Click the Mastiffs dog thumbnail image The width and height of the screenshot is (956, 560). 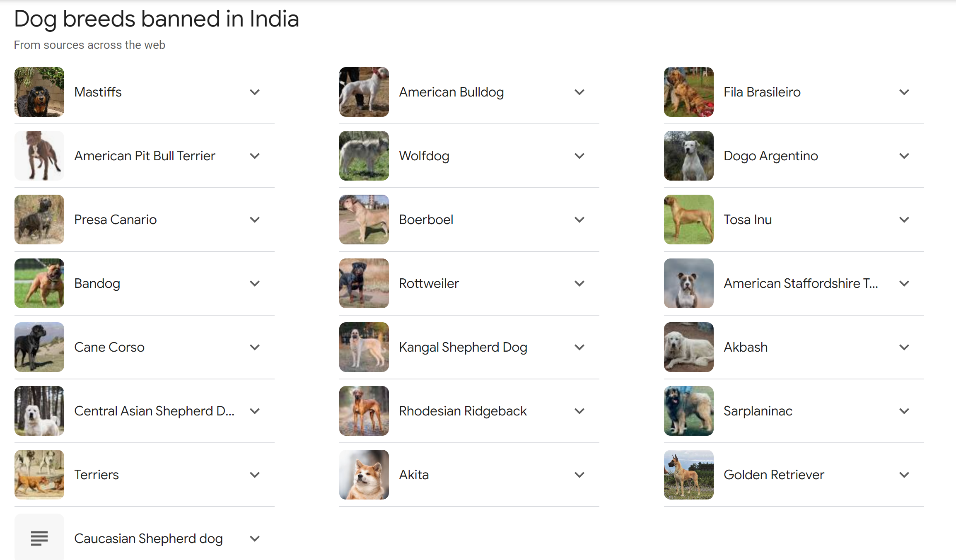pos(39,92)
